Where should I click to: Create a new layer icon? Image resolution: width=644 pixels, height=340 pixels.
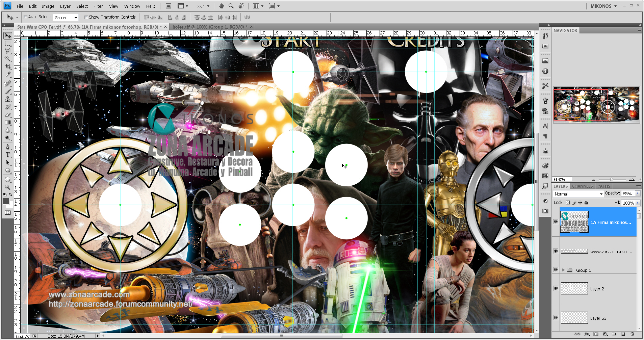(623, 334)
